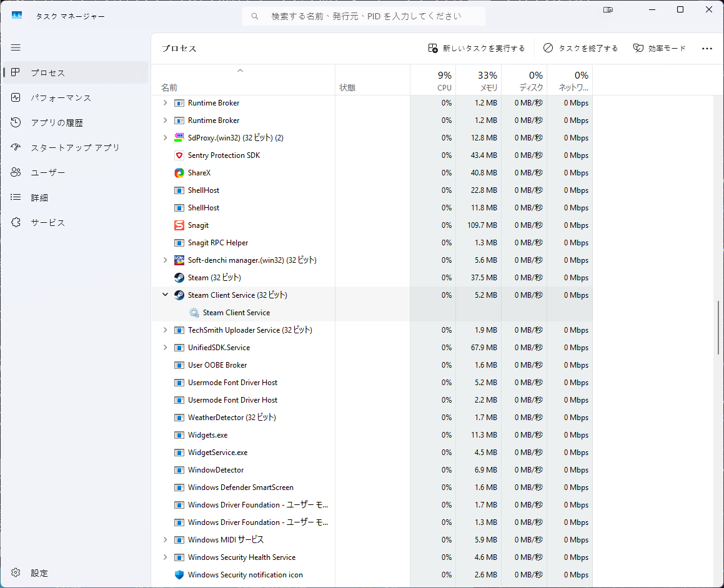Open the サービス tab
Image resolution: width=724 pixels, height=588 pixels.
[x=76, y=222]
